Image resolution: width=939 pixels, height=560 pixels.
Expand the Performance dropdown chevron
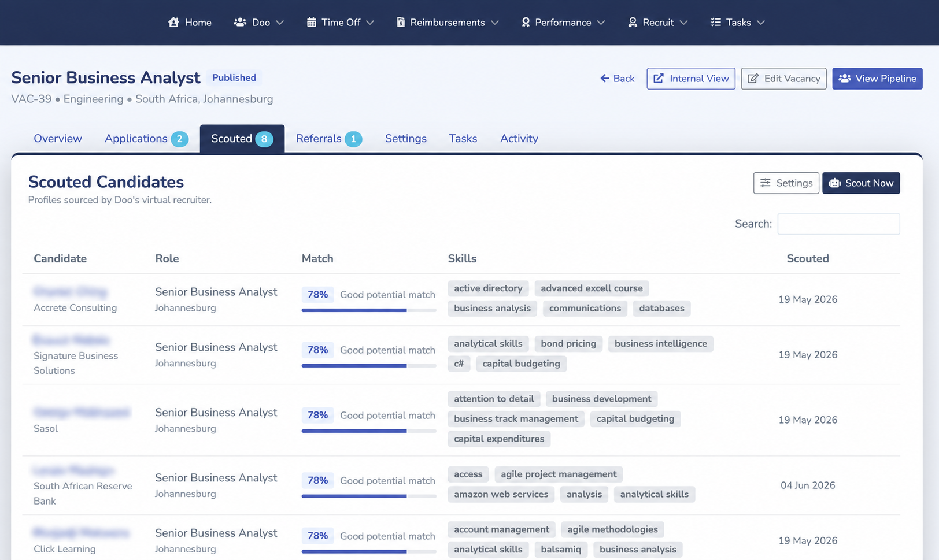pyautogui.click(x=601, y=23)
